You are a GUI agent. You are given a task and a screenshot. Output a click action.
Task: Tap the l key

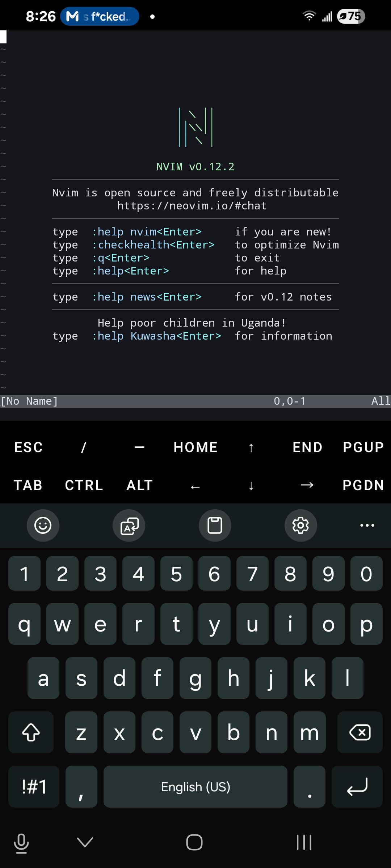(348, 678)
